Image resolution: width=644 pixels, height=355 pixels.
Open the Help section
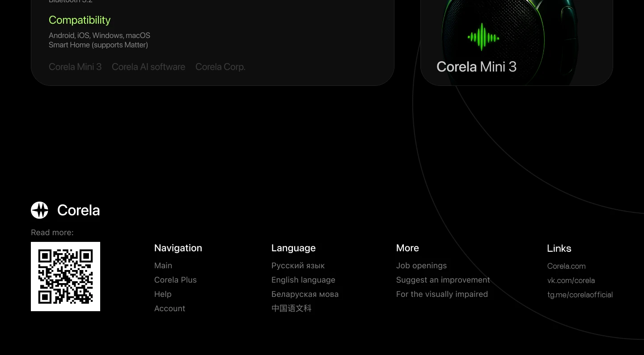[163, 294]
